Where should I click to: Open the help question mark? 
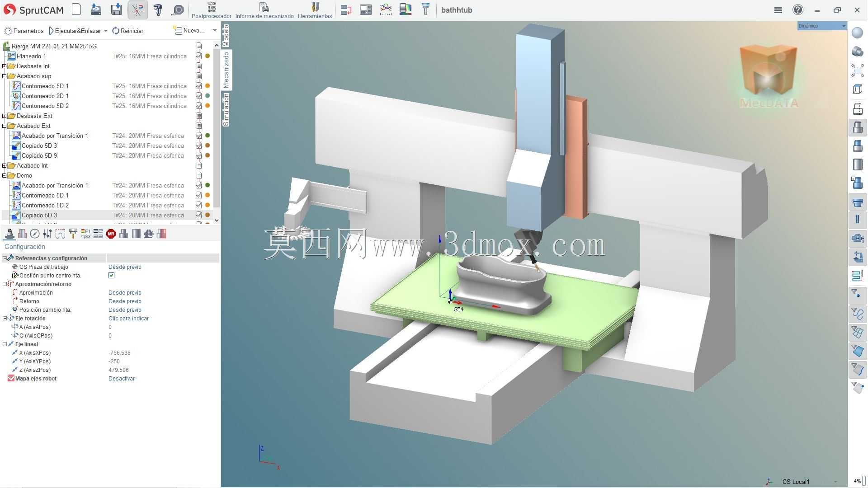(798, 9)
